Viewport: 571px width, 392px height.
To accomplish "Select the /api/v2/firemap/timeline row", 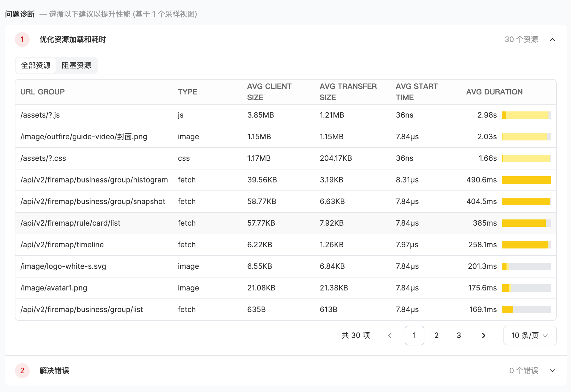I will point(286,245).
